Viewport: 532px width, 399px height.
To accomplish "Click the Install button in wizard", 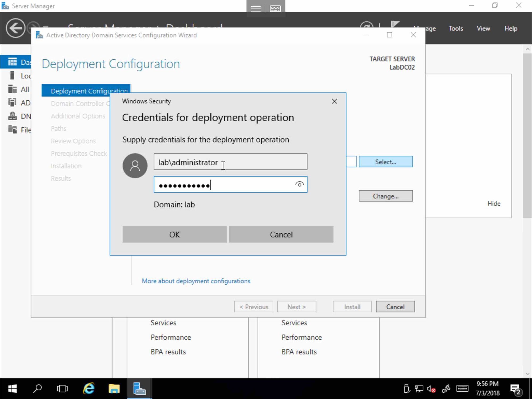I will [352, 307].
